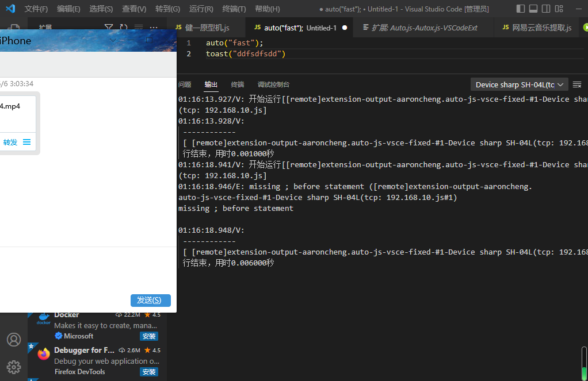Open the Accounts icon in activity bar
The image size is (588, 381).
pyautogui.click(x=14, y=340)
